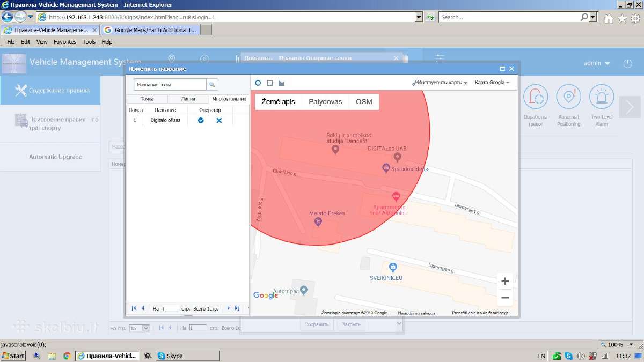644x362 pixels.
Task: Switch to the Линия tab
Action: coord(188,99)
